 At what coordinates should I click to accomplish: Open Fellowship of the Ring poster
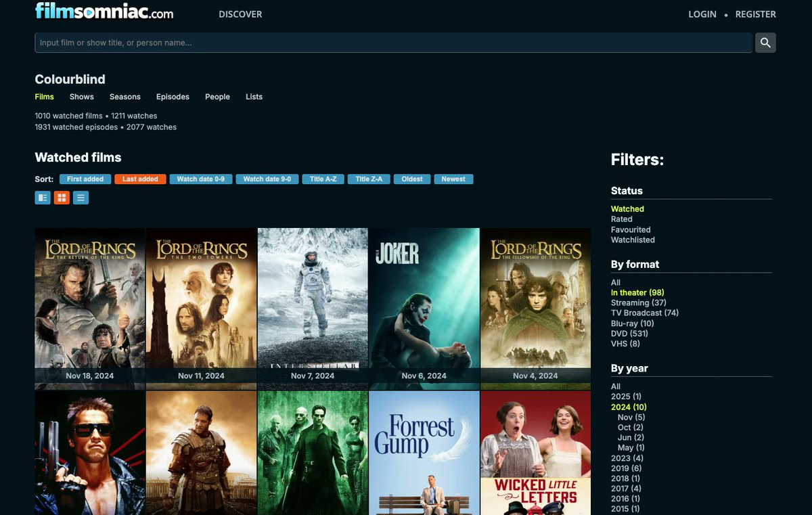click(x=535, y=309)
